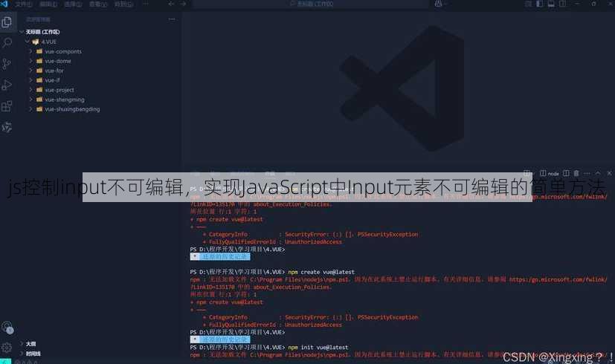Click the last activity bar icon below Extensions

[x=7, y=127]
